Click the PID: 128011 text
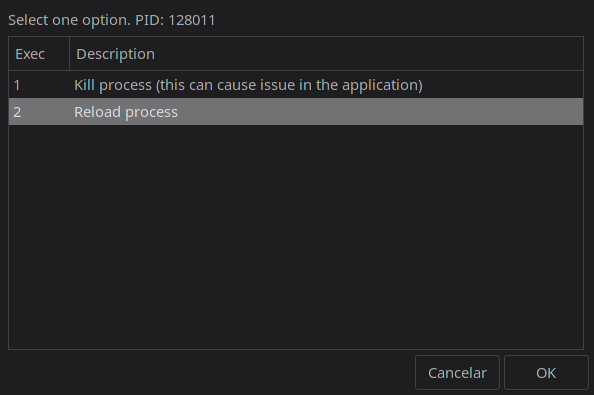 tap(175, 20)
